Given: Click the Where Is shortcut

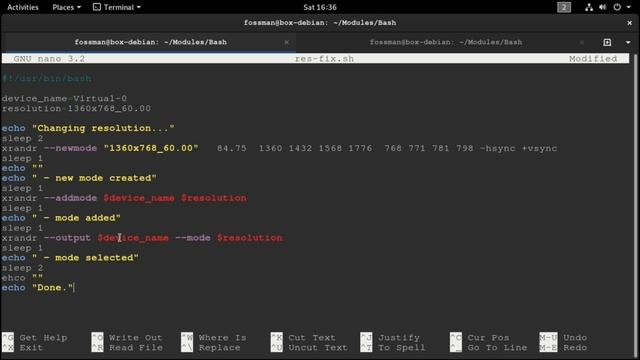Looking at the screenshot, I should [214, 338].
